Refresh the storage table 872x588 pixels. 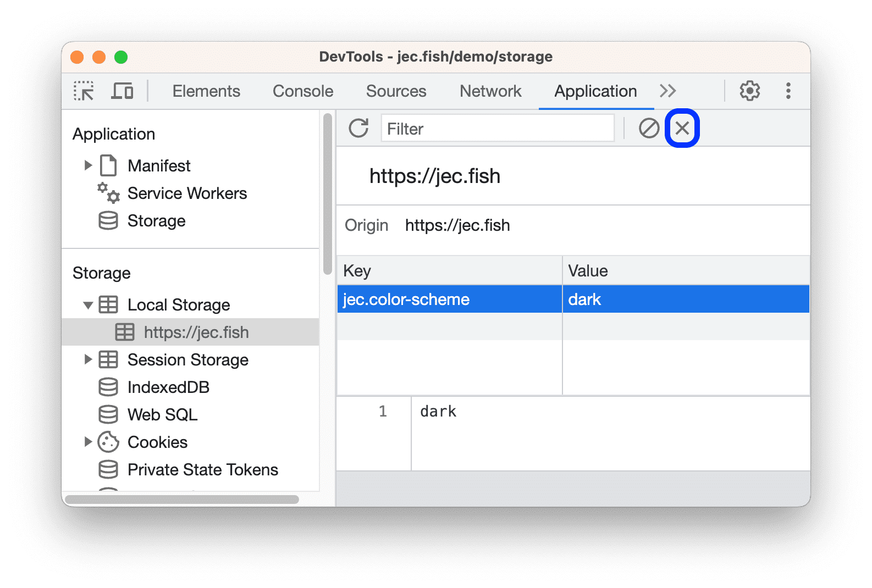tap(358, 129)
